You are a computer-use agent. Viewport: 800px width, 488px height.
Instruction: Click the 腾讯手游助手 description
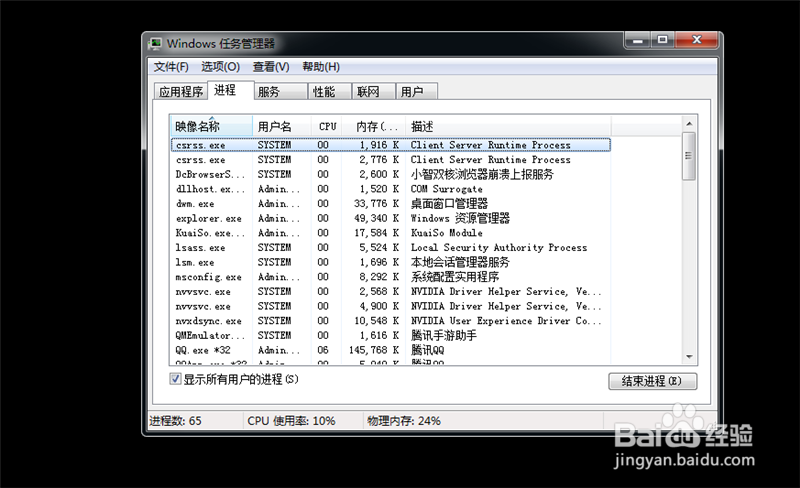coord(444,335)
